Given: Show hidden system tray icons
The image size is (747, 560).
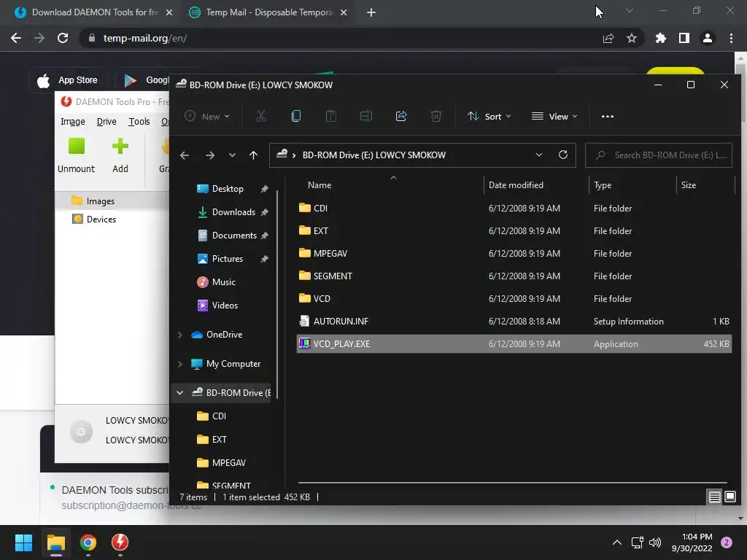Looking at the screenshot, I should [x=617, y=542].
